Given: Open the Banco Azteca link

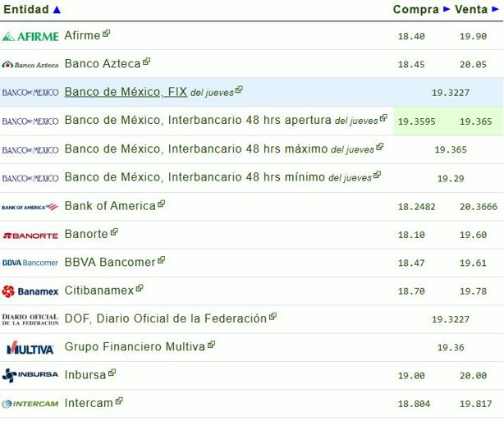Looking at the screenshot, I should (103, 64).
